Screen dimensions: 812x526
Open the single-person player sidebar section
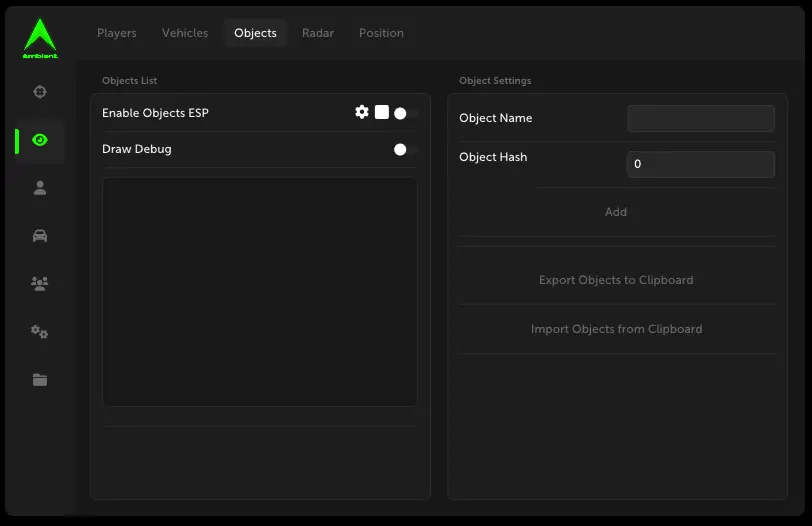[x=40, y=188]
